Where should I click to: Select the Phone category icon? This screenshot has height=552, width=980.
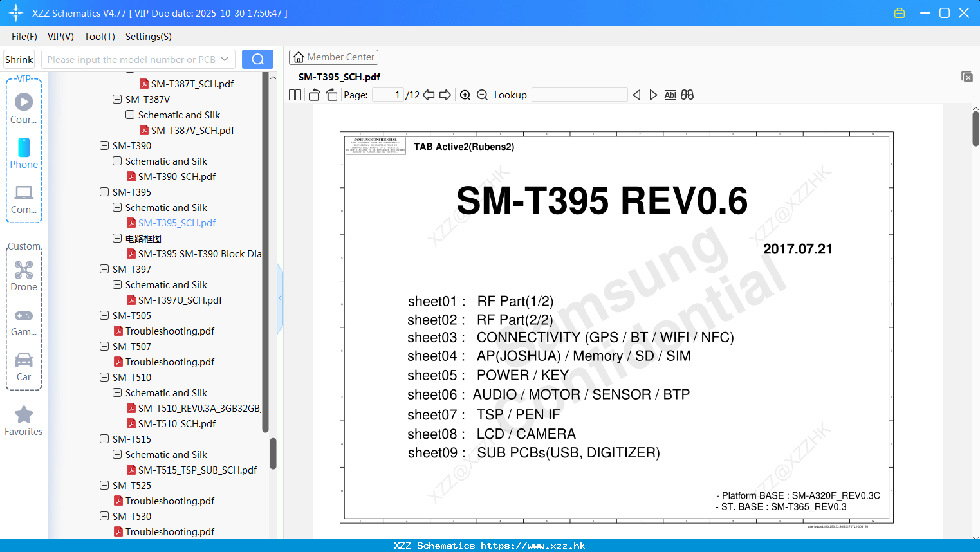click(24, 154)
